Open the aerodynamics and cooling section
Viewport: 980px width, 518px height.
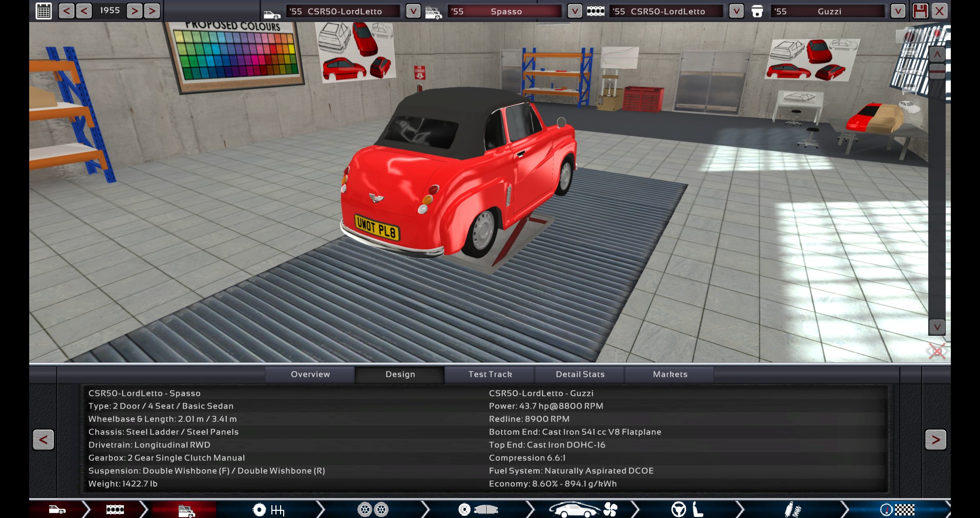[x=583, y=509]
